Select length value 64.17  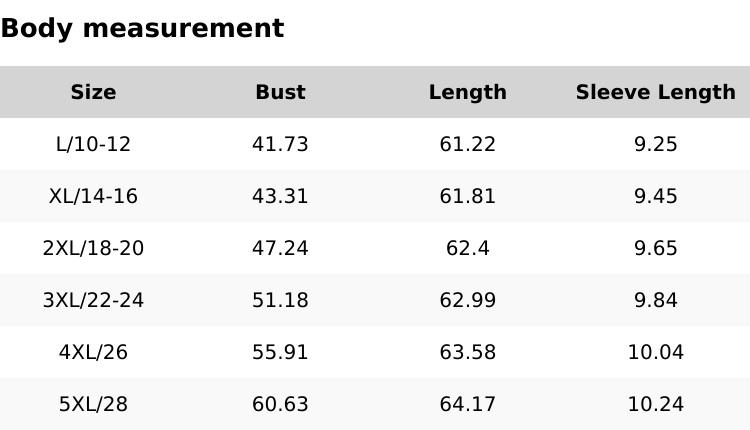[x=467, y=404]
